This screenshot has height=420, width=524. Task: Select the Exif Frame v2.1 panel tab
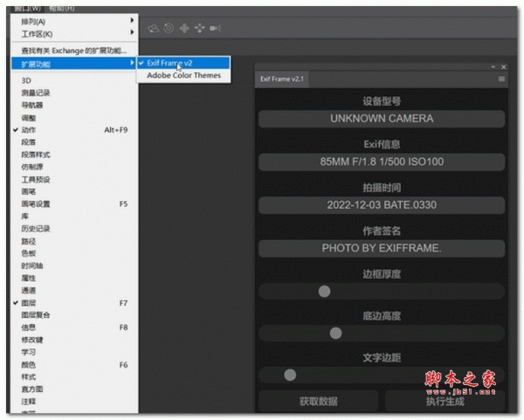(x=282, y=79)
